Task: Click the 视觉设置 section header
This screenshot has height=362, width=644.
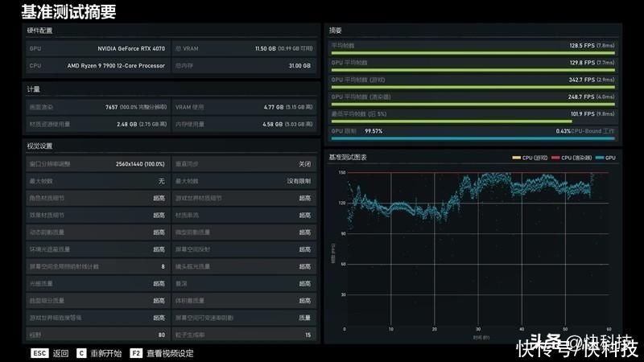Action: pyautogui.click(x=39, y=146)
